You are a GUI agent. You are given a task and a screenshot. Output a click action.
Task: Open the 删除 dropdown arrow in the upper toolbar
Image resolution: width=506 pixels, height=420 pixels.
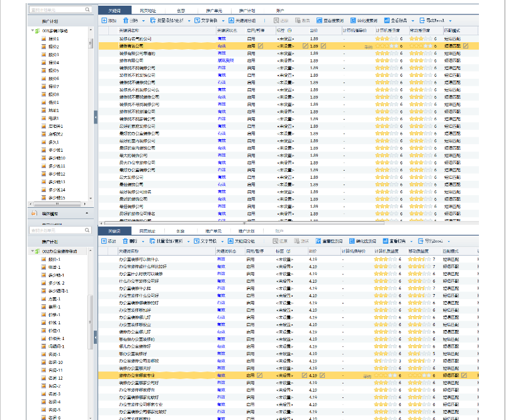coord(143,21)
